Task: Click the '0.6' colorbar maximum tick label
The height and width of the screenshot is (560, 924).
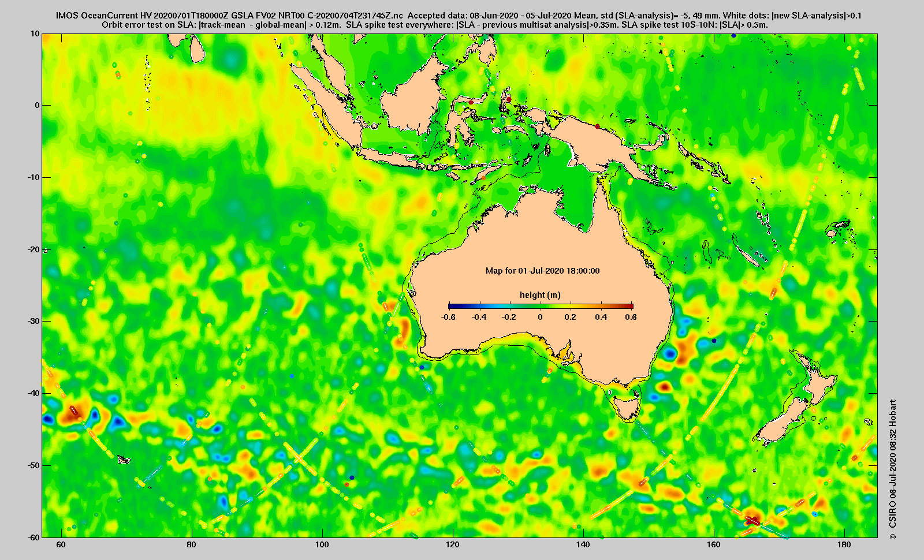Action: (631, 317)
